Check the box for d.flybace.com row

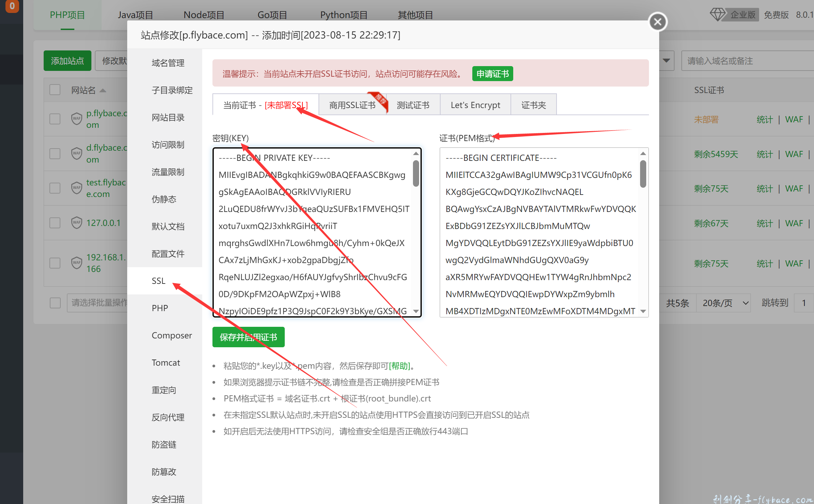55,154
